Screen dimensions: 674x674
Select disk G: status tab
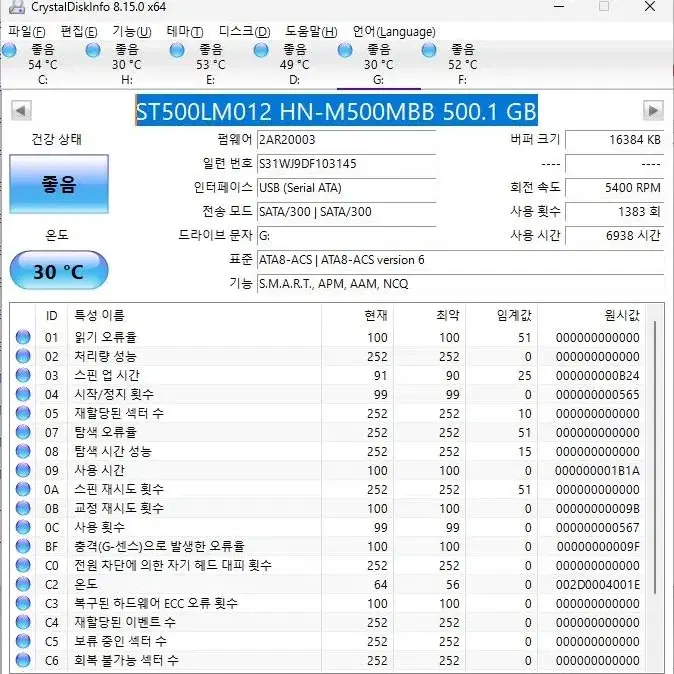click(378, 64)
